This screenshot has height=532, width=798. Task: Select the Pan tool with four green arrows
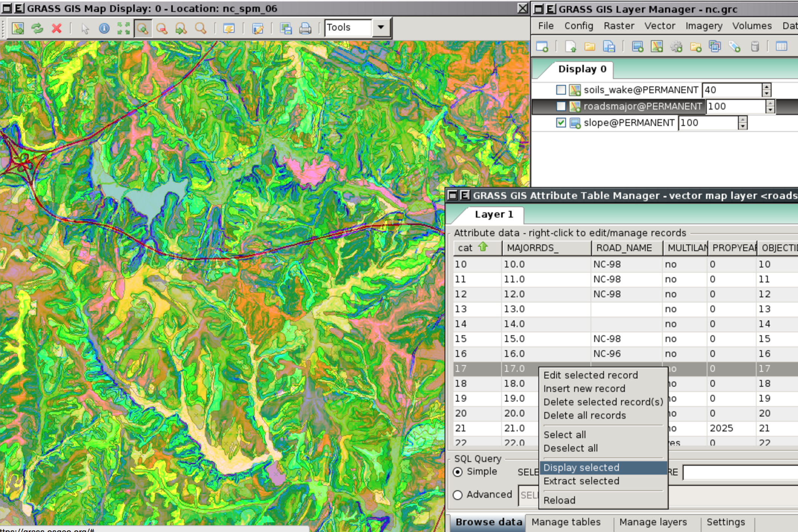(123, 28)
